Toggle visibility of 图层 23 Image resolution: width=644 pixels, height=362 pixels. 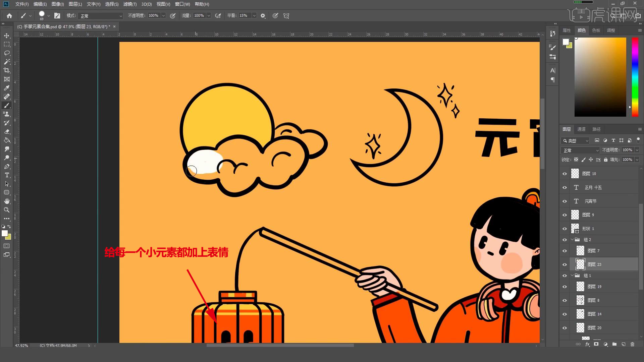point(565,264)
